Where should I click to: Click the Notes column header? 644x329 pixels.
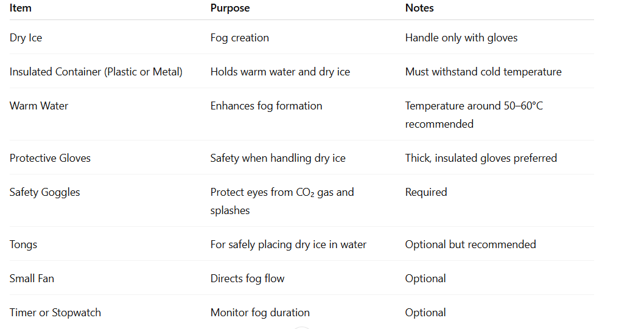click(419, 8)
